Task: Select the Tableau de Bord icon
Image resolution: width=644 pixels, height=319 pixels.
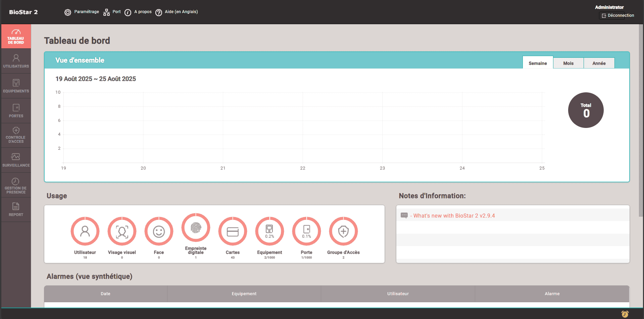Action: [x=16, y=36]
